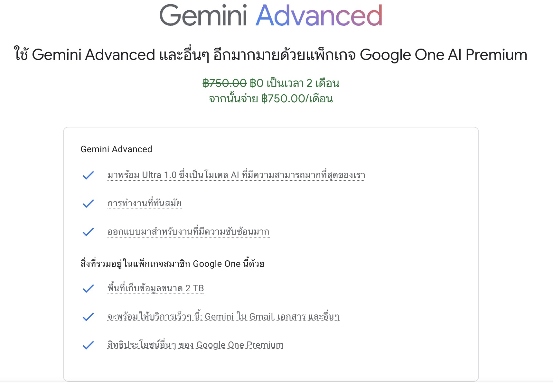Click the 'สิ่งที่รวมอยู่ในแพ็กเกจสมาชิก Google One นี้ด้วย' heading
This screenshot has height=392, width=553.
coord(173,264)
